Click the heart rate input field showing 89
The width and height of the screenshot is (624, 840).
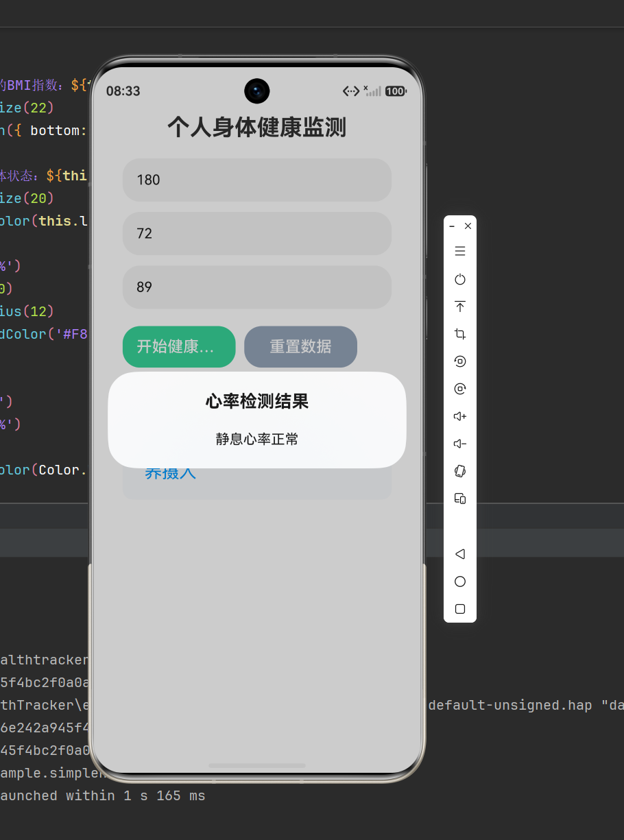pos(257,287)
